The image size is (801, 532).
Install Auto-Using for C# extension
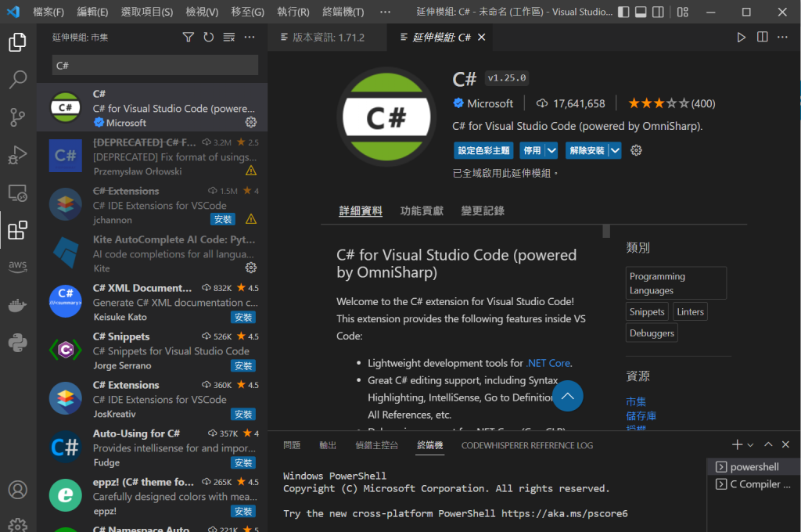[x=243, y=463]
